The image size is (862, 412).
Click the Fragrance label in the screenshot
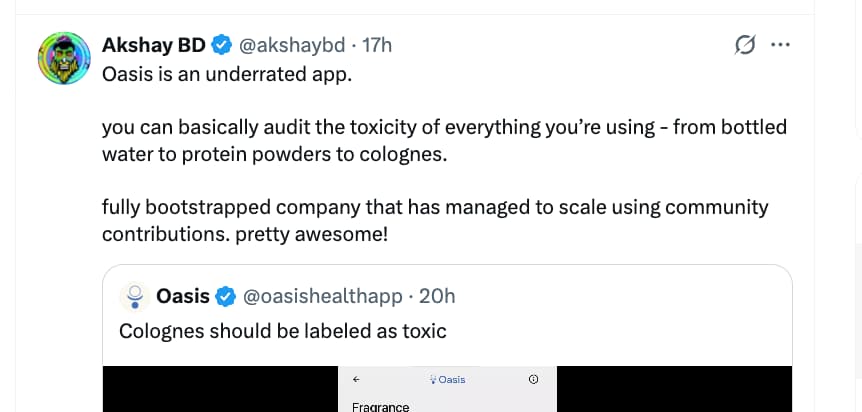tap(381, 406)
